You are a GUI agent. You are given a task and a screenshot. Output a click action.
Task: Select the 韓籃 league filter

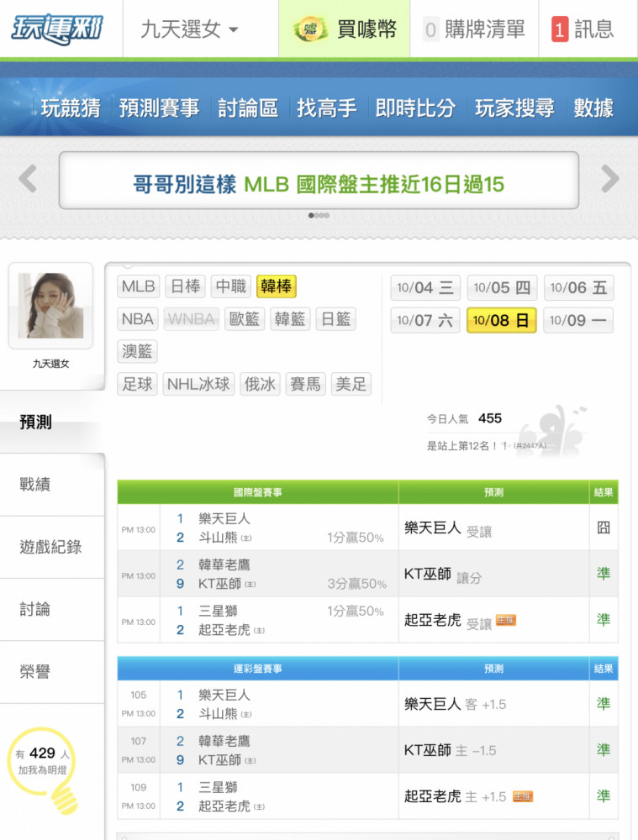(x=290, y=319)
